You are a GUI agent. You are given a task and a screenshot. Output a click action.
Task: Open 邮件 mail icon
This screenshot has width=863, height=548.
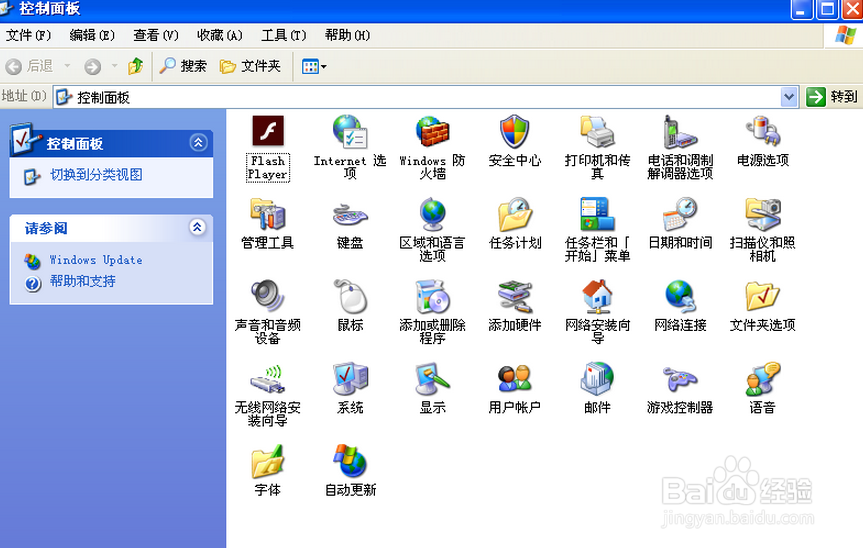598,379
